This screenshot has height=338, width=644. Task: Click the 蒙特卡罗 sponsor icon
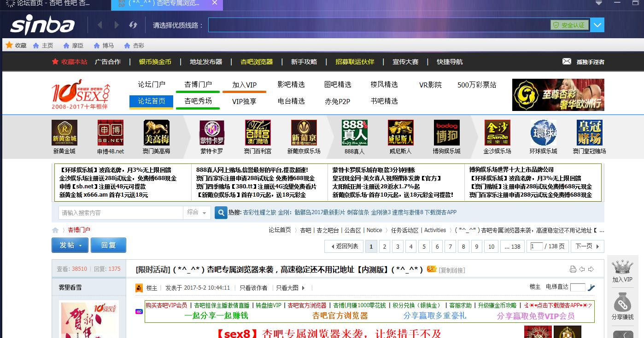[x=212, y=133]
